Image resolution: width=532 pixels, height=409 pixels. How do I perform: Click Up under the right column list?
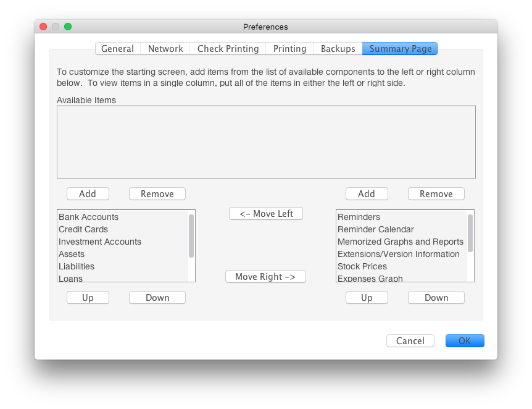(x=367, y=298)
